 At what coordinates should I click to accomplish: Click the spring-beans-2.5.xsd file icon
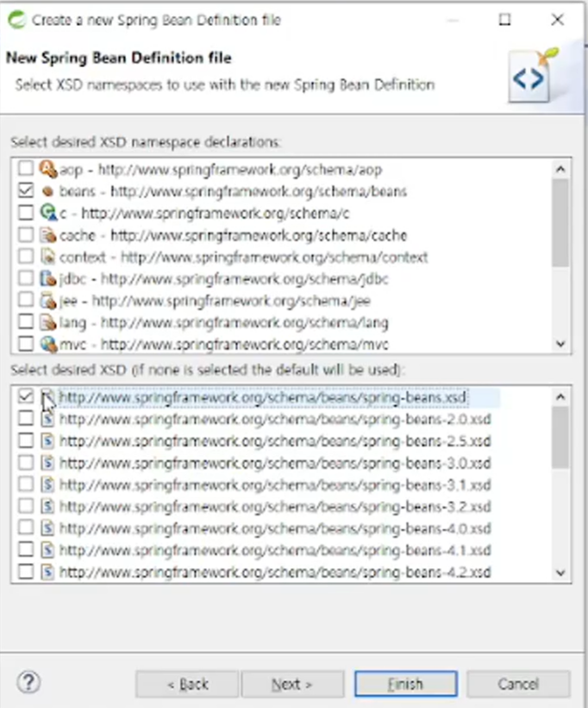pyautogui.click(x=47, y=442)
